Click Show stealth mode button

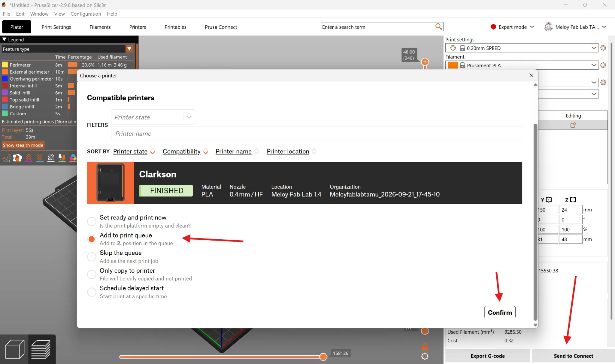tap(23, 145)
